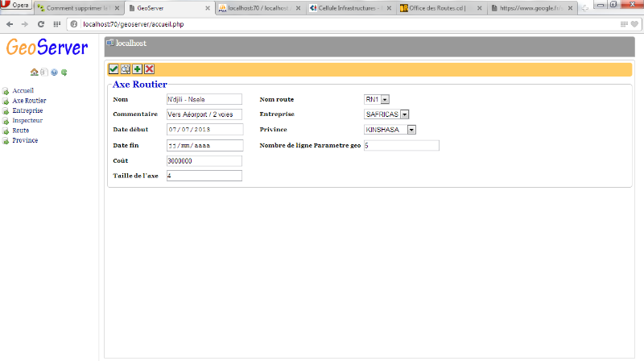Viewport: 644px width, 361px height.
Task: Go to the Inspecteur page link
Action: pos(27,120)
